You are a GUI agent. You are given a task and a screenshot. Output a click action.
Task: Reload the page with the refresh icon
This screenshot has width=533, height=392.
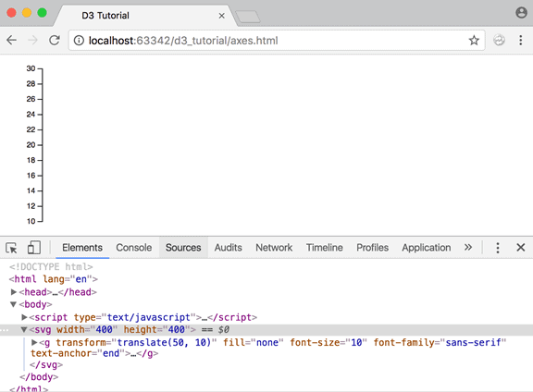(55, 40)
